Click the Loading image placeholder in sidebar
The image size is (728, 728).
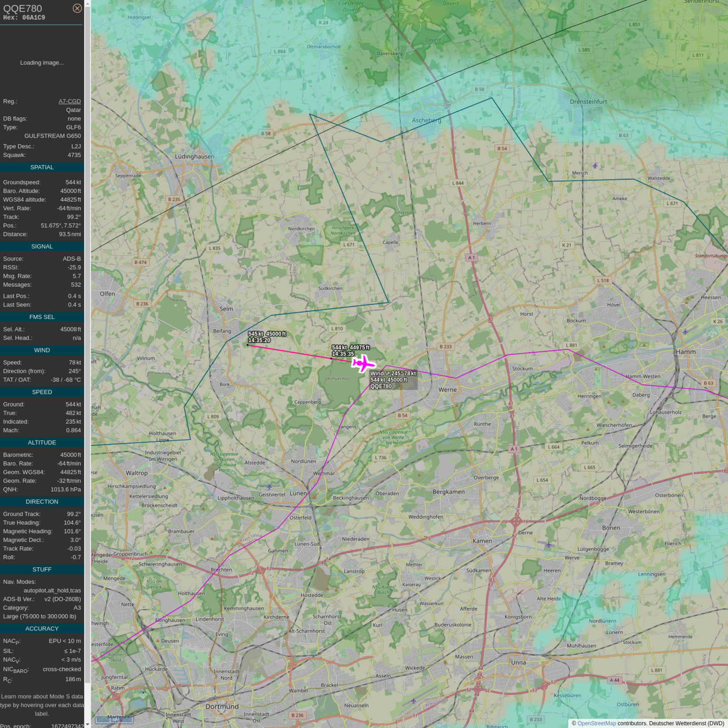[42, 63]
